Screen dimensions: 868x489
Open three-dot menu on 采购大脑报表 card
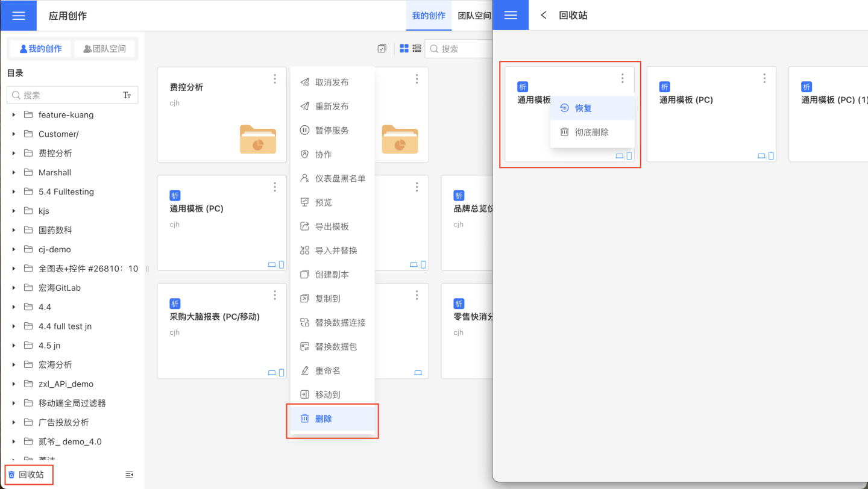tap(275, 295)
